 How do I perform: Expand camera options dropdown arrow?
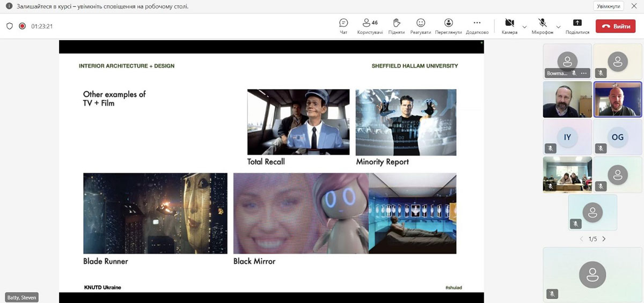(x=524, y=26)
